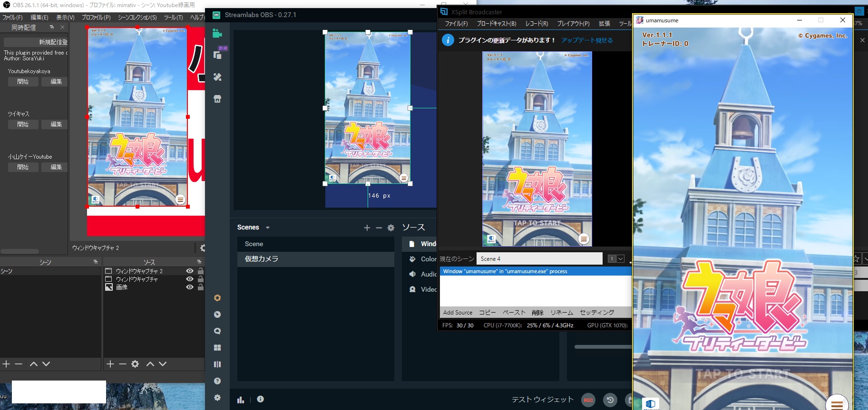The height and width of the screenshot is (410, 868).
Task: Pop out the OBS シーン dock
Action: coord(96,262)
